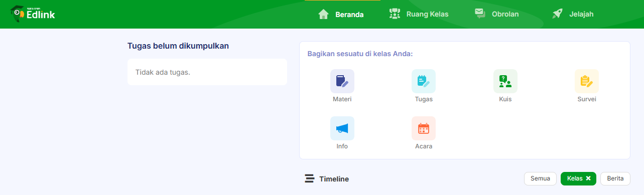Click the Edlink logo
This screenshot has width=644, height=195.
(x=33, y=14)
